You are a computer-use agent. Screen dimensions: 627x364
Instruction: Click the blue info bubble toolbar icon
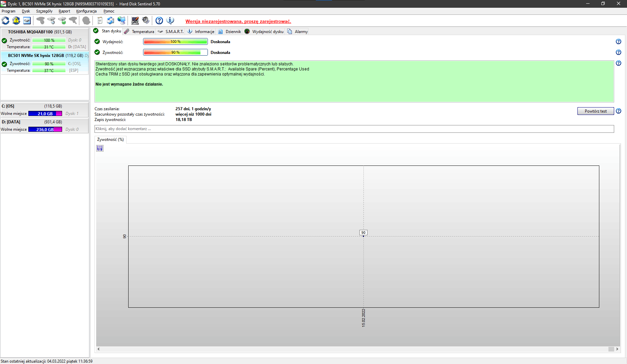(x=170, y=21)
